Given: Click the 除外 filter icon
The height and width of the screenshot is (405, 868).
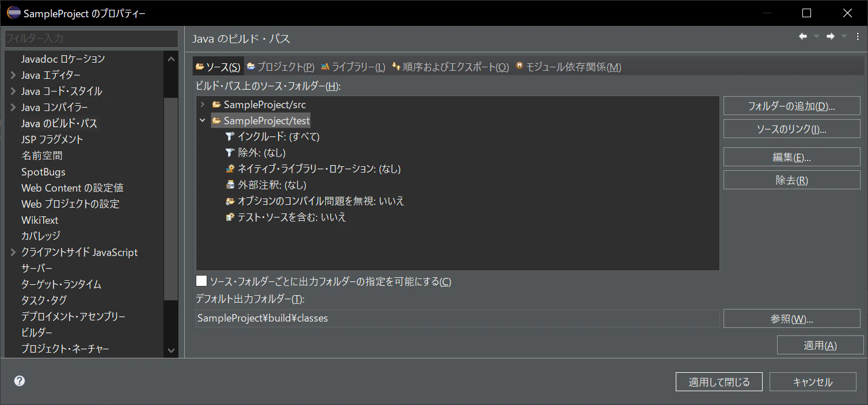Looking at the screenshot, I should click(230, 153).
